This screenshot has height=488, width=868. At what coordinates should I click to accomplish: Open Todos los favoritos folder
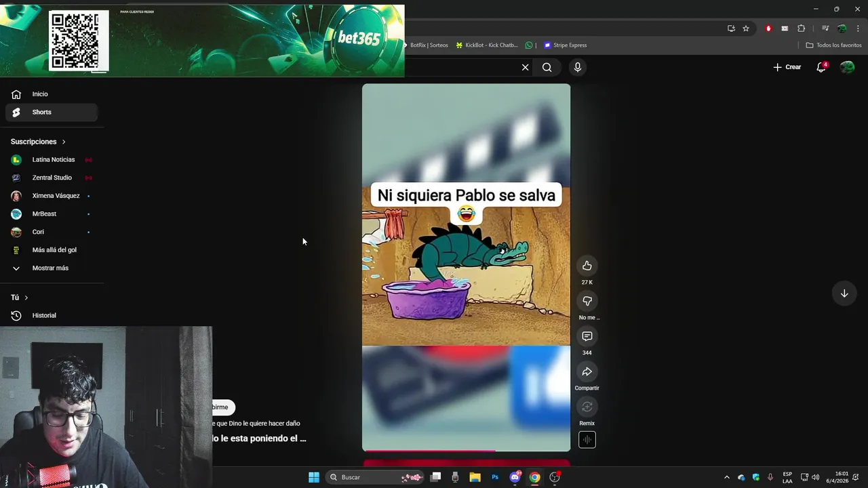833,45
